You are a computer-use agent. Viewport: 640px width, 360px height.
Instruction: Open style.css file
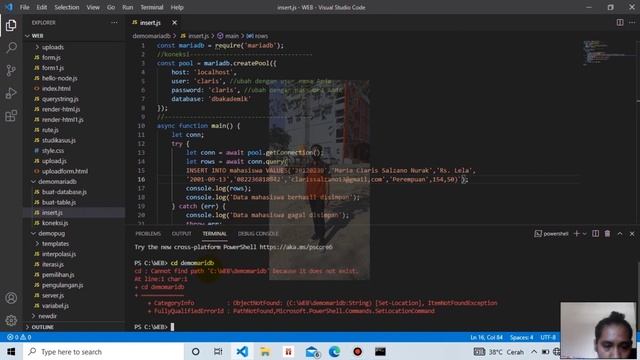[53, 151]
